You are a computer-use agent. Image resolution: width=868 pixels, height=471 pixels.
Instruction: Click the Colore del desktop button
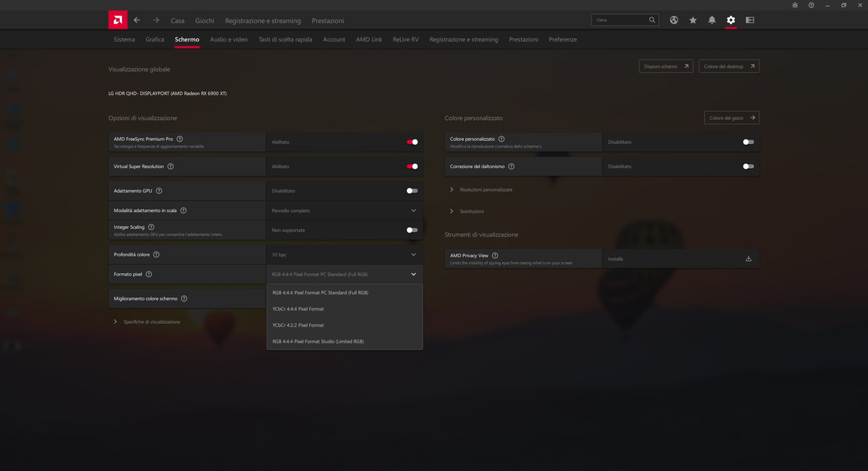[729, 66]
